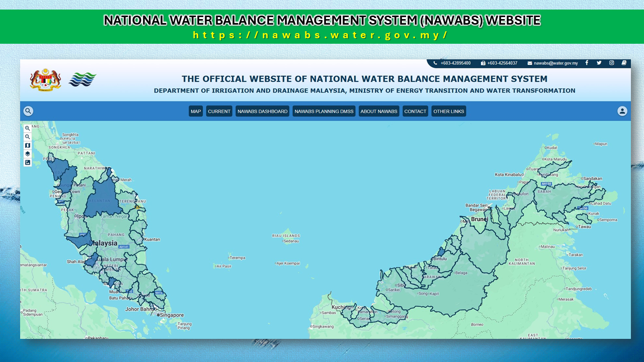Select the zoom-out tool on the map

(x=28, y=137)
